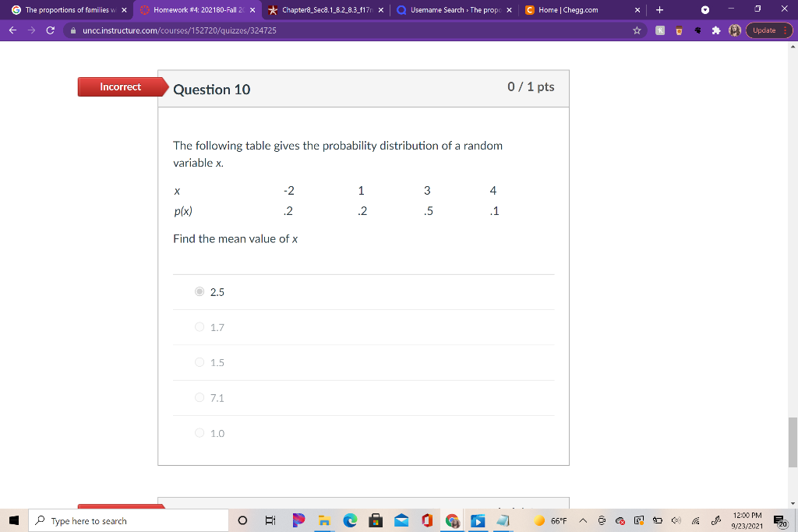Go back using browser back arrow

pyautogui.click(x=12, y=30)
